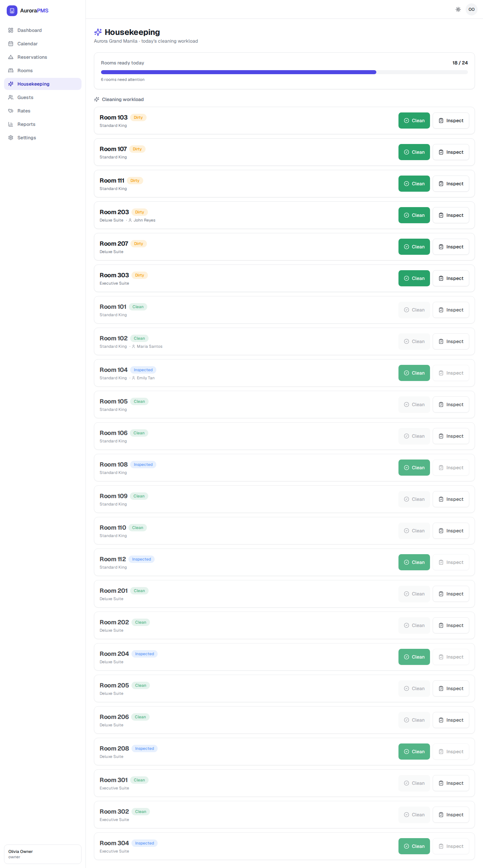
Task: Mark Room 107 as Clean
Action: (x=414, y=152)
